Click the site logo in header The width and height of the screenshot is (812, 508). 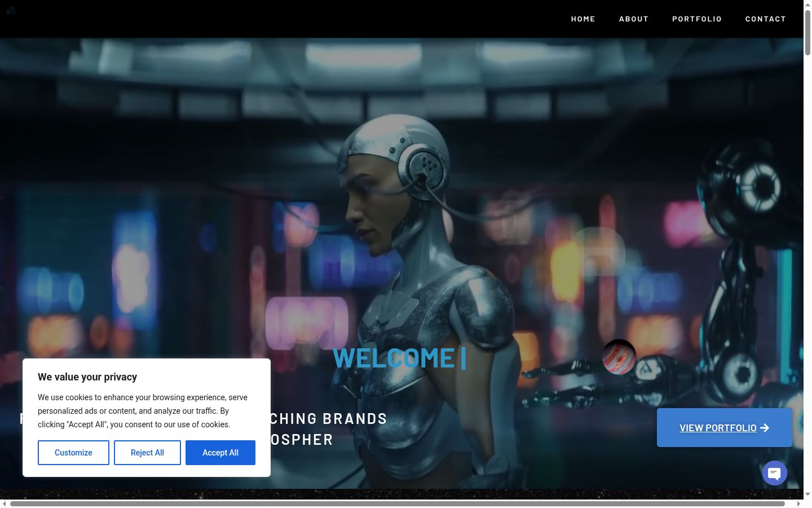pos(10,10)
